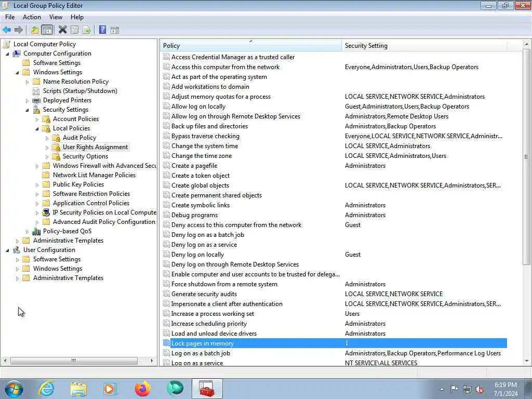The width and height of the screenshot is (532, 399).
Task: Open the View menu
Action: point(56,17)
